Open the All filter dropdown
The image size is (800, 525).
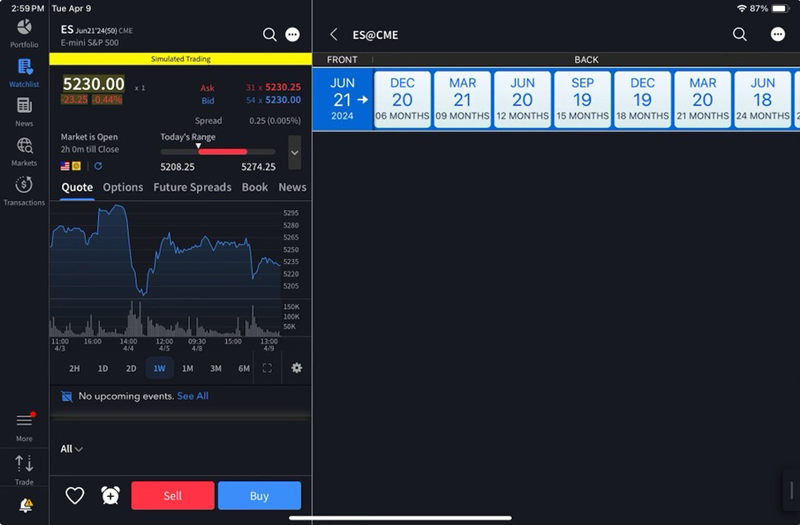(71, 449)
